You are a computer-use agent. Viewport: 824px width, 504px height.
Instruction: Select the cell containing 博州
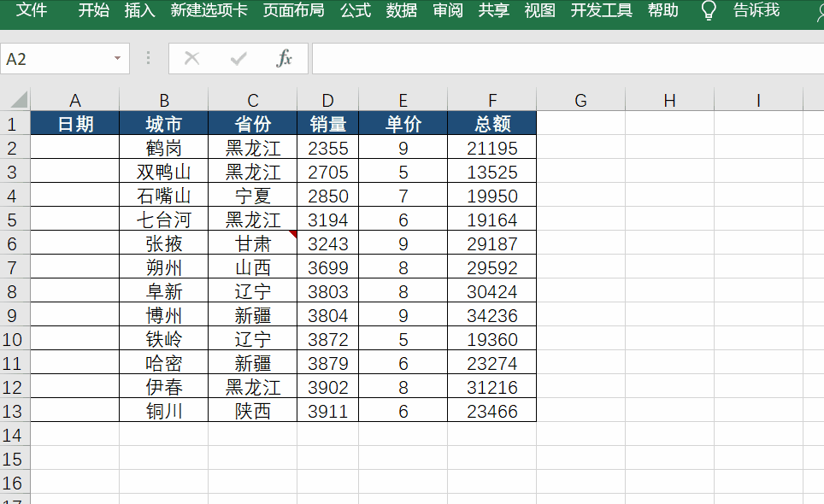click(x=164, y=315)
